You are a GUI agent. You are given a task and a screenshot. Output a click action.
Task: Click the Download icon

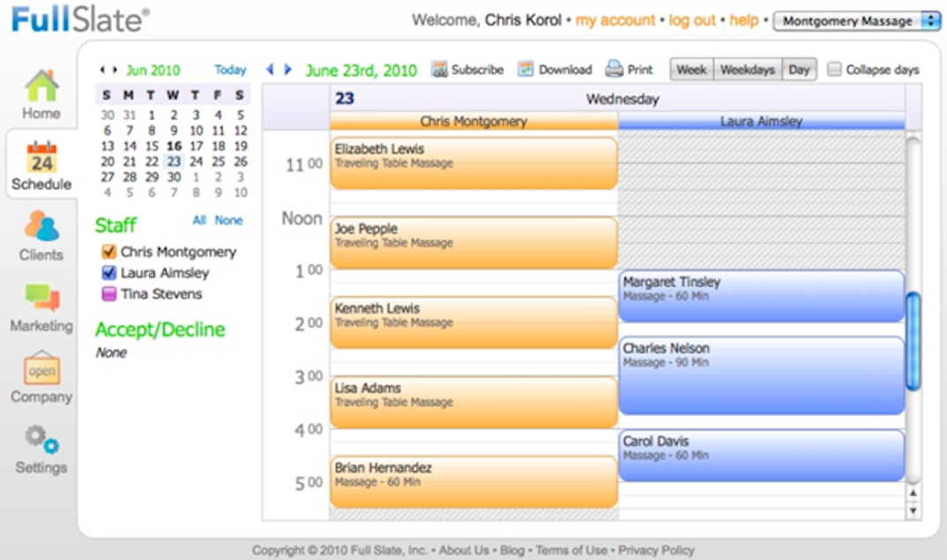(526, 69)
